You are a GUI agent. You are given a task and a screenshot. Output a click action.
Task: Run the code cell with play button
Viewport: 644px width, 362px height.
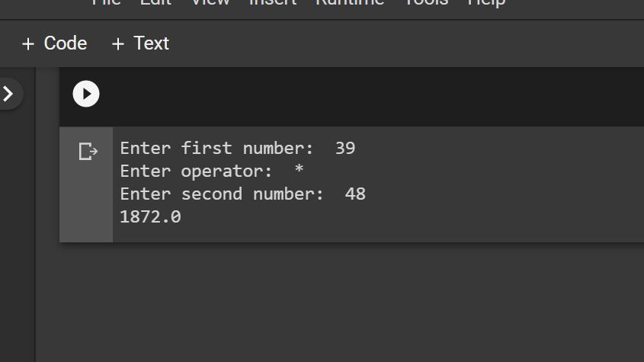86,94
